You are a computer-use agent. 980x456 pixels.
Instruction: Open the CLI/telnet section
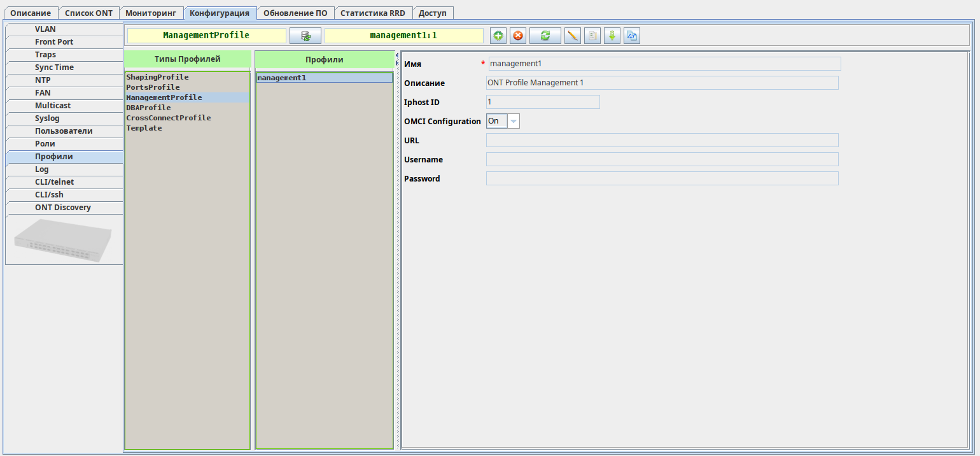64,182
